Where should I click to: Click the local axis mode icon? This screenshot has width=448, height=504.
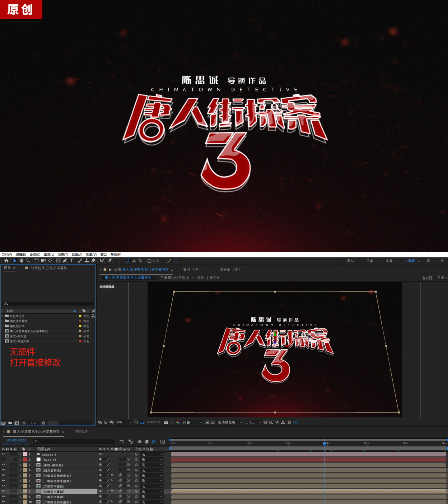[128, 261]
